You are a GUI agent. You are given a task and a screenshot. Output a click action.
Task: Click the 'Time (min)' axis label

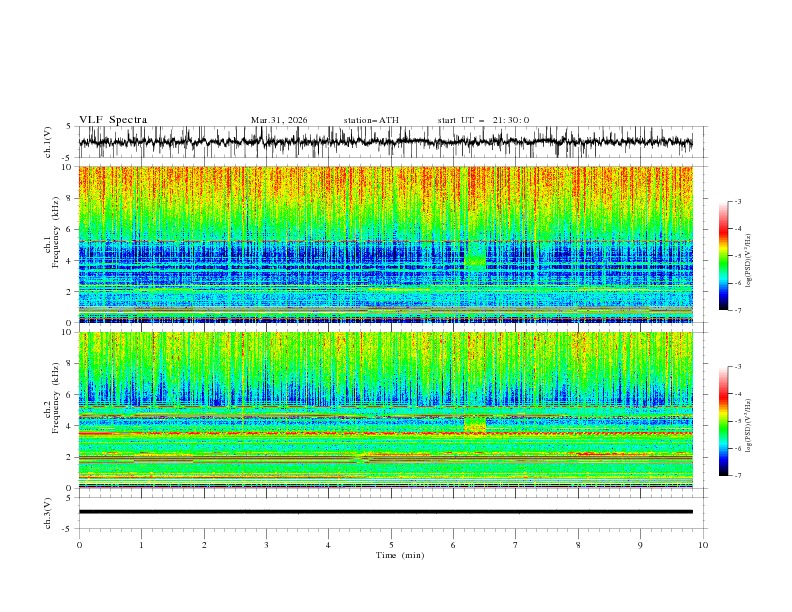(x=400, y=555)
